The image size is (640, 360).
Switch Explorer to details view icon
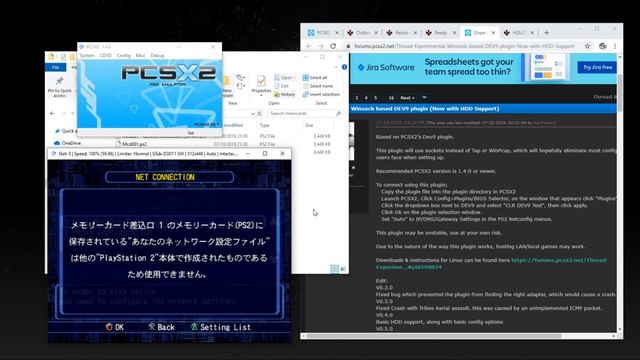click(x=334, y=269)
